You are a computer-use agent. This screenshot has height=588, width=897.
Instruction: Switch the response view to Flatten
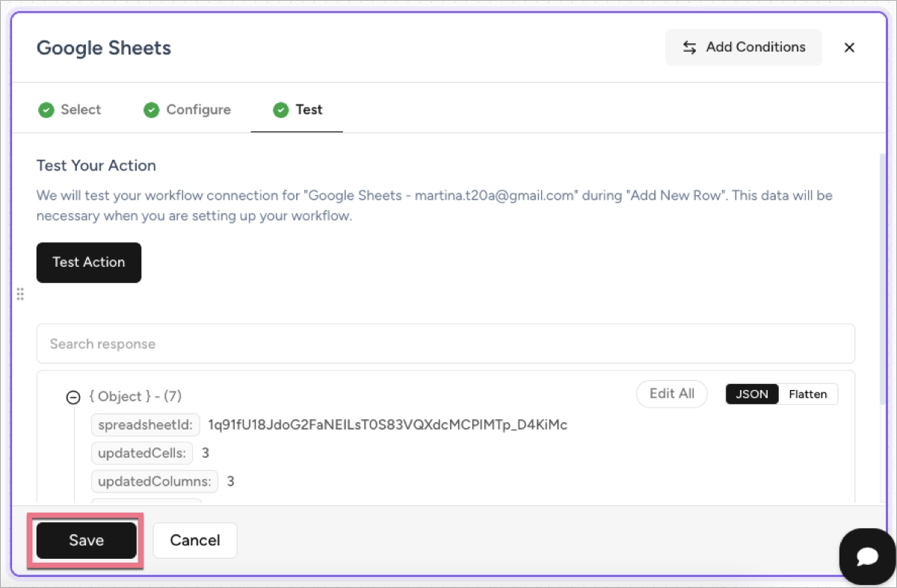[808, 394]
